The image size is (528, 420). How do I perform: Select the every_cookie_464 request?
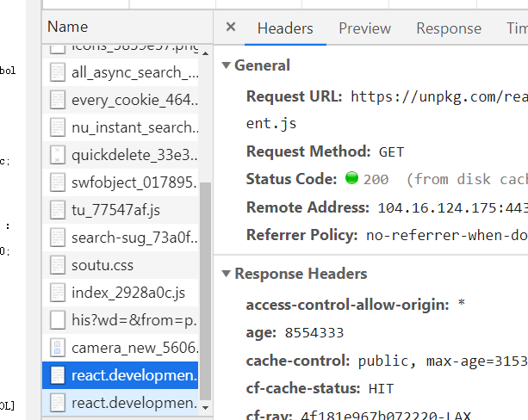coord(121,100)
